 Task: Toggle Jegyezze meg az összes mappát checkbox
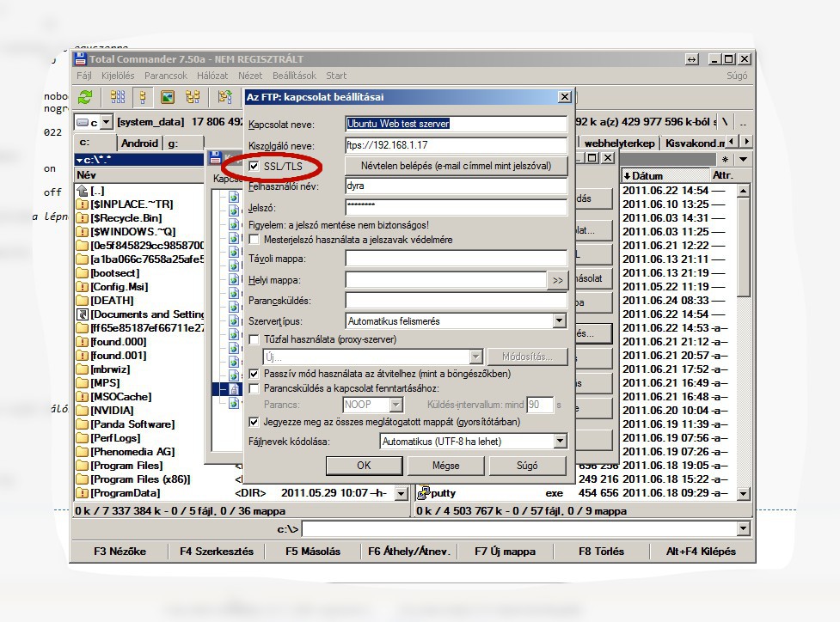tap(254, 422)
